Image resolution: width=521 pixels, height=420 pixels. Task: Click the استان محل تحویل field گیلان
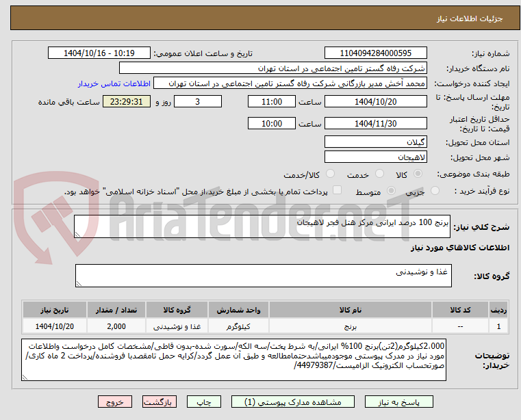click(375, 142)
